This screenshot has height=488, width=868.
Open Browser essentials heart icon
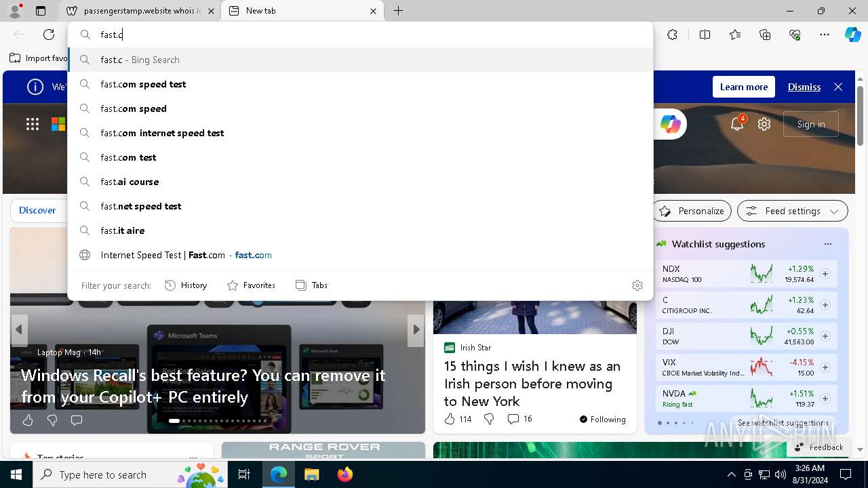(795, 35)
